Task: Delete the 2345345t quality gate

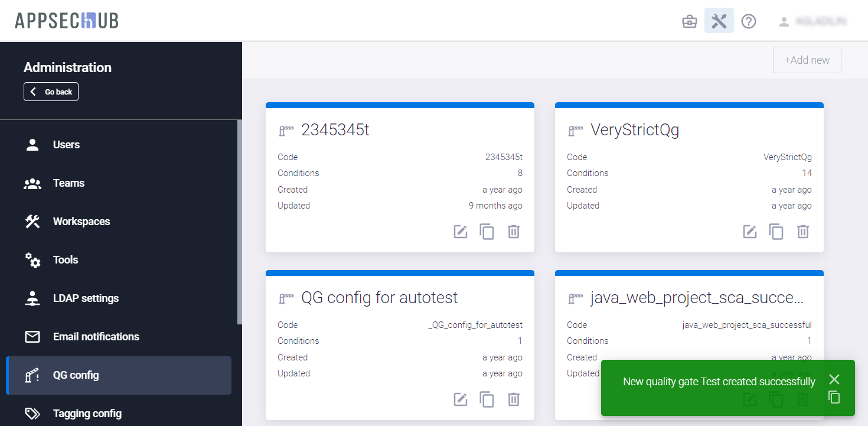Action: 514,232
